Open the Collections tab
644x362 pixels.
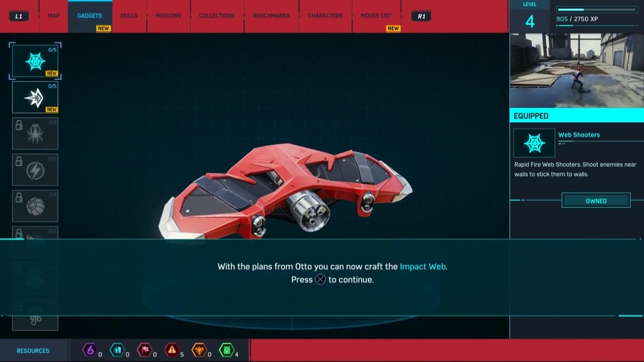(217, 16)
